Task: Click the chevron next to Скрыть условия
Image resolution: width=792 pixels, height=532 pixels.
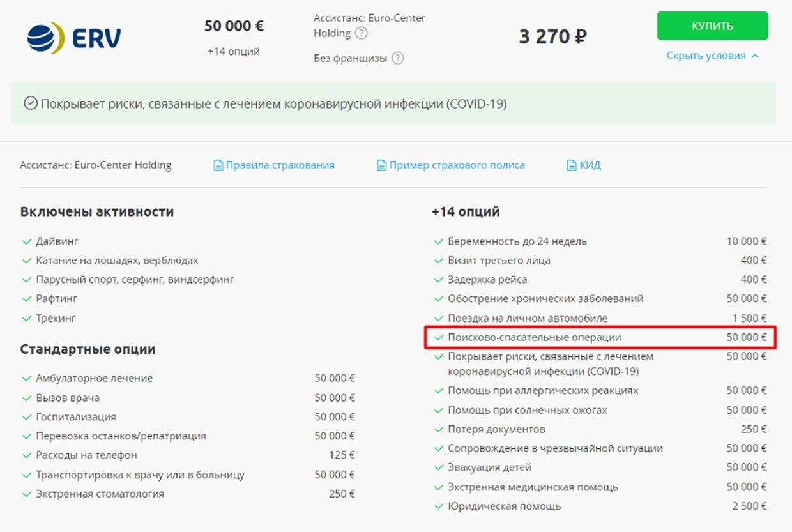Action: [756, 56]
